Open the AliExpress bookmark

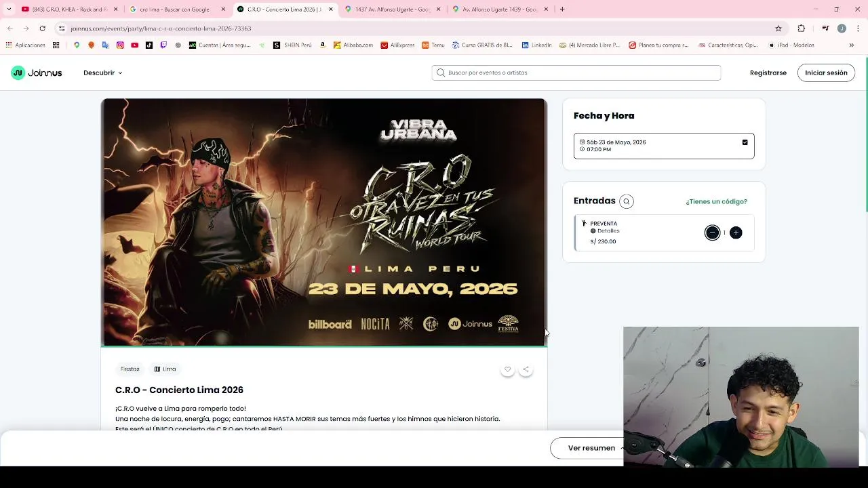point(397,45)
